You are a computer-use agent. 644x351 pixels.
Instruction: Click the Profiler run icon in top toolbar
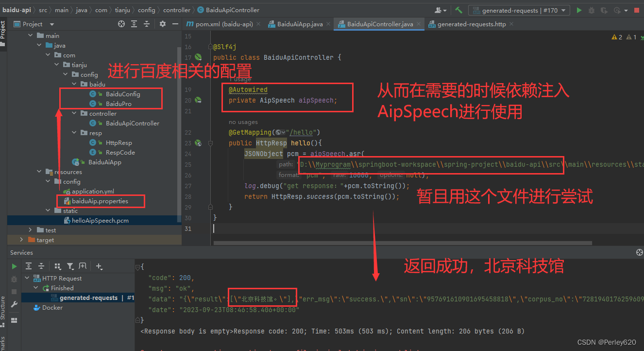tap(618, 10)
